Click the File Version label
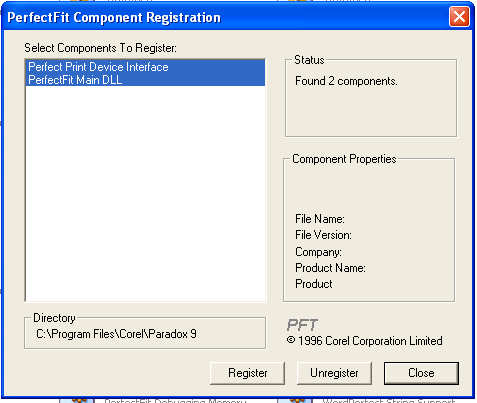This screenshot has height=403, width=477. [x=323, y=235]
